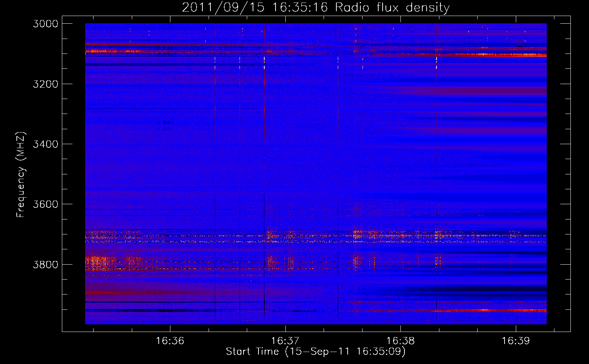Viewport: 589px width, 364px height.
Task: Click the plot title '2011/09/15 16:35:16 Radio flux density'
Action: 316,8
